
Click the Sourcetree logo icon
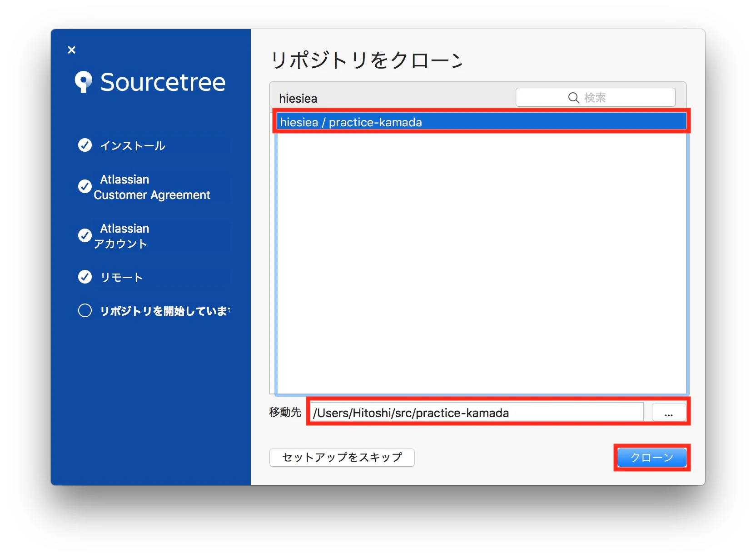pos(83,82)
